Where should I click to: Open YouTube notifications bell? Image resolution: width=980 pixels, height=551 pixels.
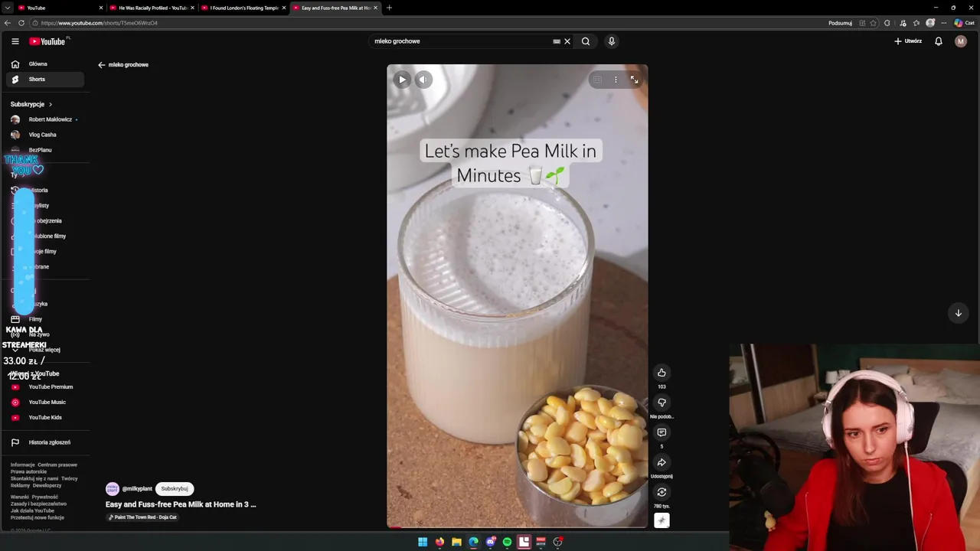[x=938, y=41]
